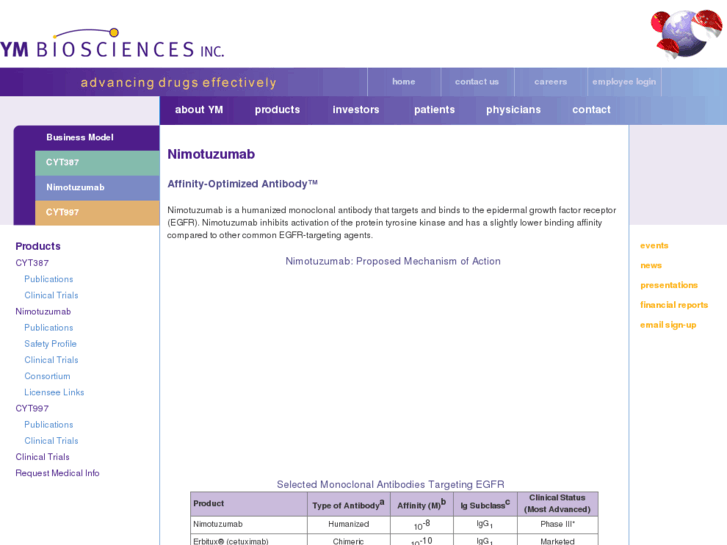The height and width of the screenshot is (545, 727).
Task: Click the Product column header
Action: 249,504
